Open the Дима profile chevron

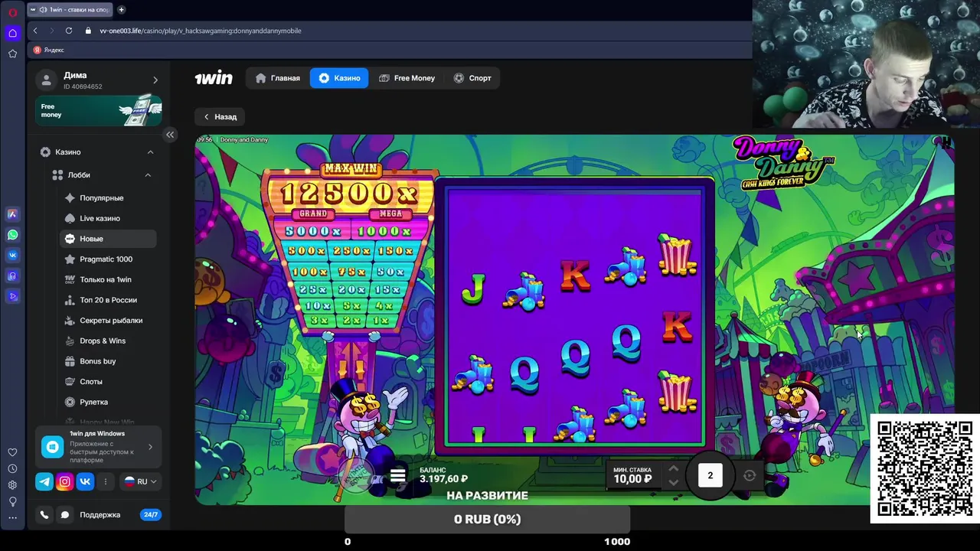155,80
